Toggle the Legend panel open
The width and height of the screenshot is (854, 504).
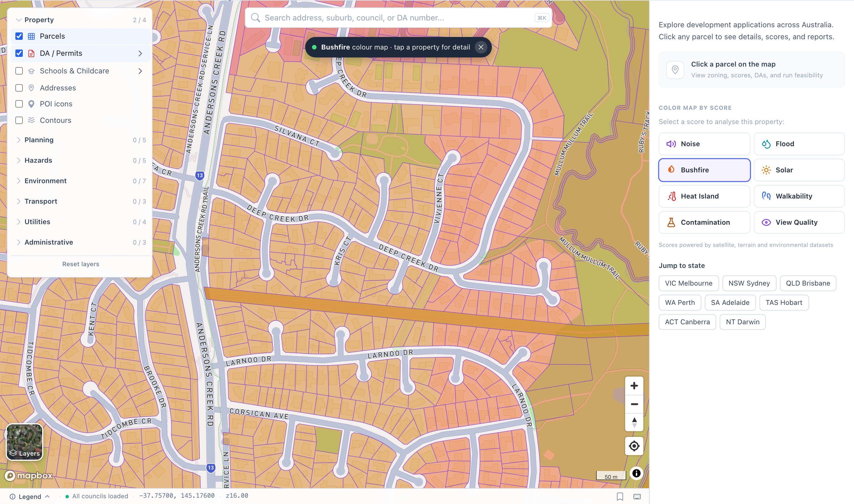(x=30, y=497)
